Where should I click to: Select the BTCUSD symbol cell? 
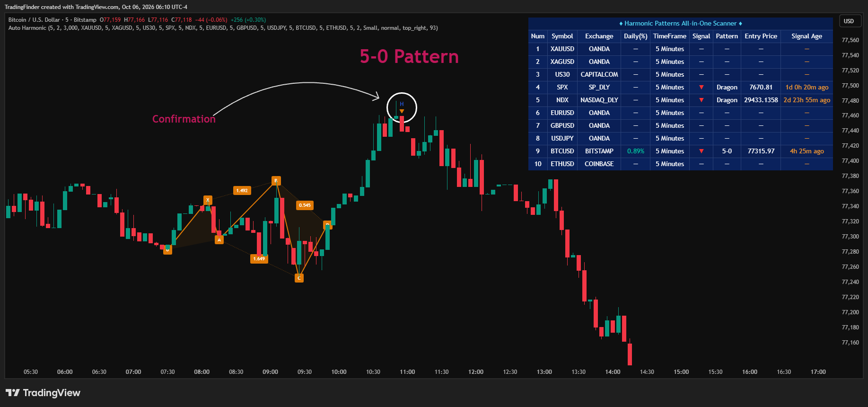(562, 151)
